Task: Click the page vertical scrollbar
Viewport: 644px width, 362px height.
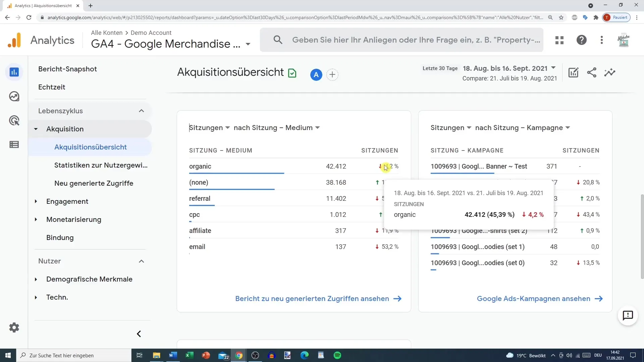Action: (642, 236)
